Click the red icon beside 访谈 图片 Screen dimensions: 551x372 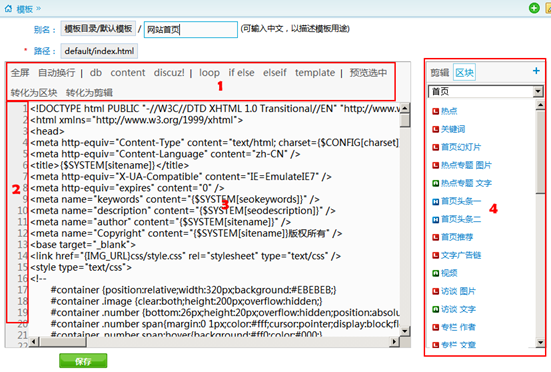point(435,291)
